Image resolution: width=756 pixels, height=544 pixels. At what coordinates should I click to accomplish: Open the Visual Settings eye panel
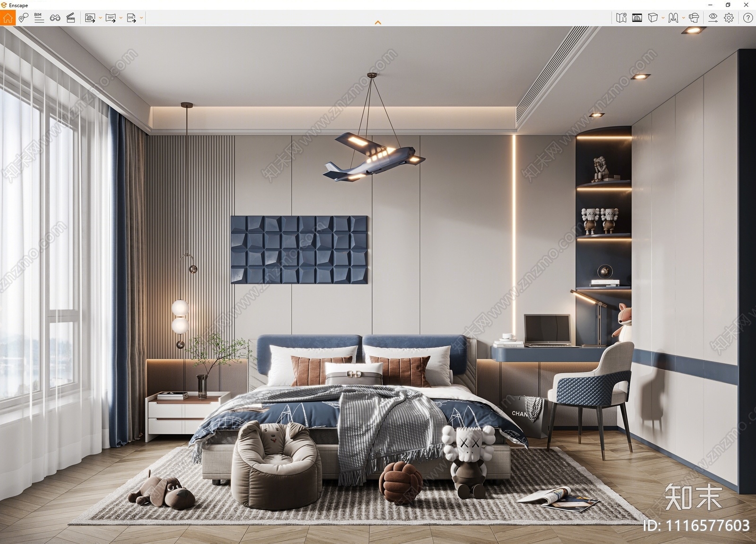tap(713, 18)
